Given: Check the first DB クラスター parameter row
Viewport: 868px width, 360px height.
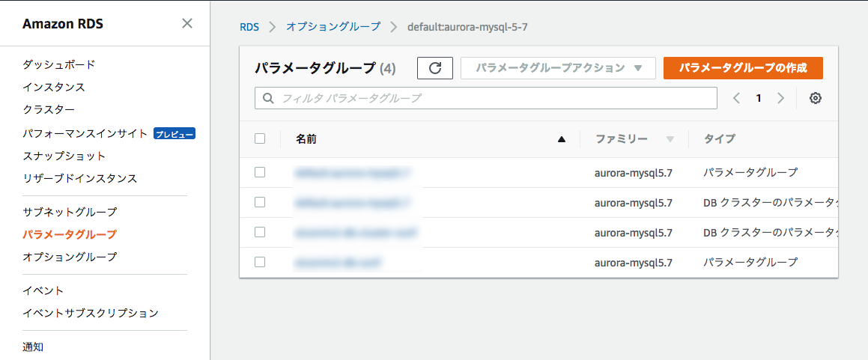Looking at the screenshot, I should coord(260,202).
